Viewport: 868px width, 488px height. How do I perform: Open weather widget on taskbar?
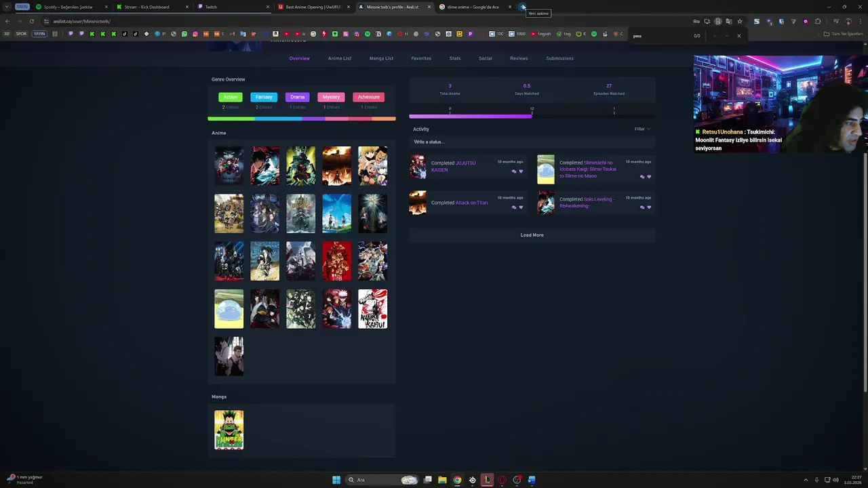click(25, 479)
